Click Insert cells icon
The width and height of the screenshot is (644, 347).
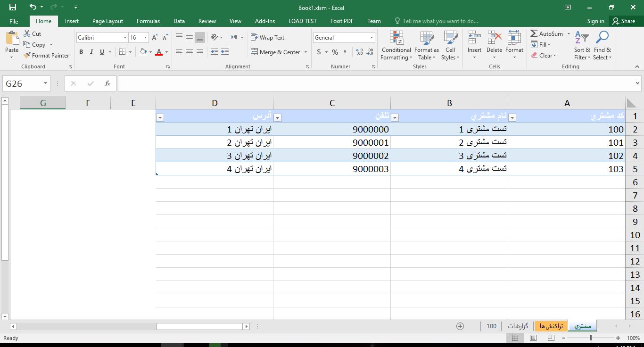coord(474,38)
